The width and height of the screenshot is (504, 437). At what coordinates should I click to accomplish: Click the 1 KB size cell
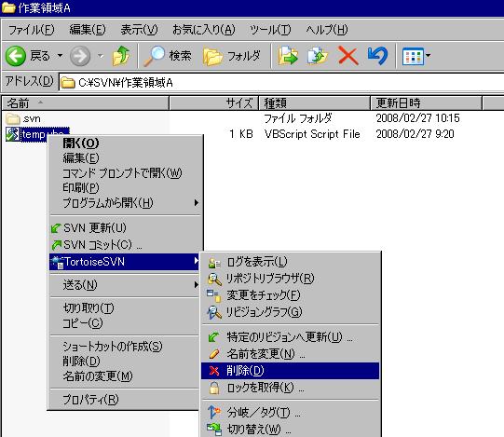[241, 134]
